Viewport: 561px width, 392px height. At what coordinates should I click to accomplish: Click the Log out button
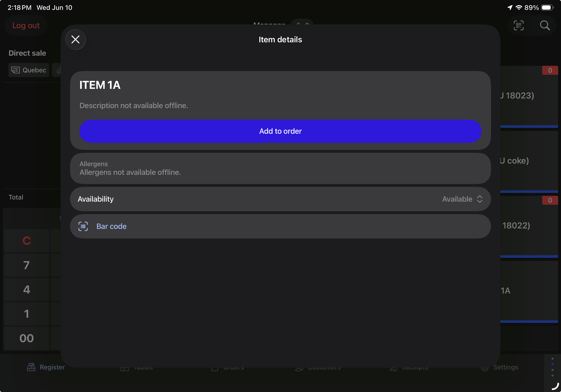[26, 25]
